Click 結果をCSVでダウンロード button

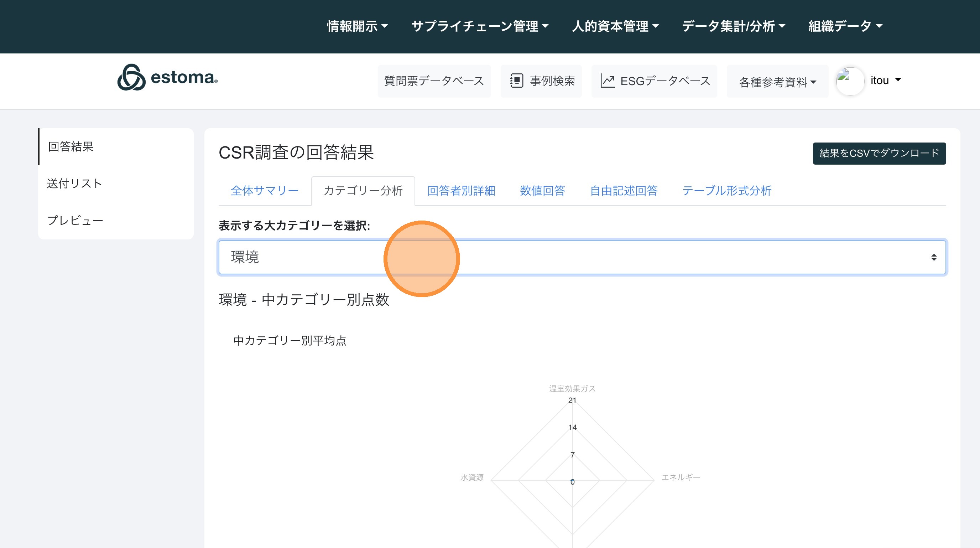click(879, 153)
